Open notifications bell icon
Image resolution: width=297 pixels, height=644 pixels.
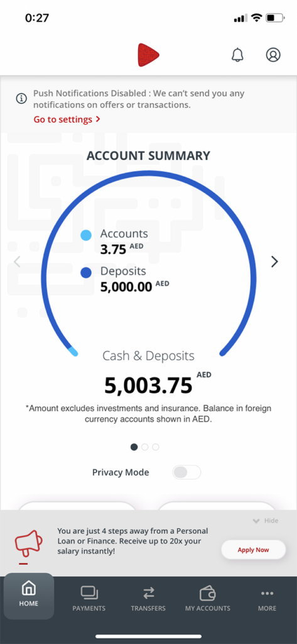237,55
